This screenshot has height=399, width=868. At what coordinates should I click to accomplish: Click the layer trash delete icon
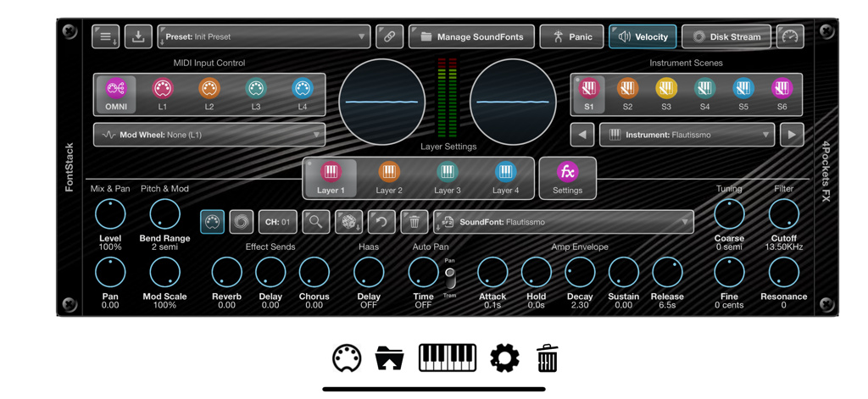click(414, 222)
